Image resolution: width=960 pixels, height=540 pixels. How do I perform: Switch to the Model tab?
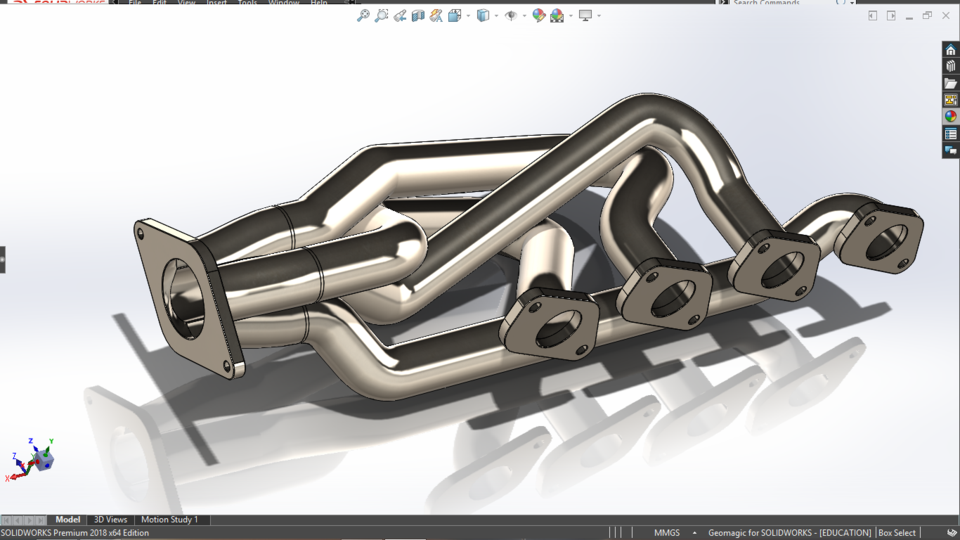point(67,520)
